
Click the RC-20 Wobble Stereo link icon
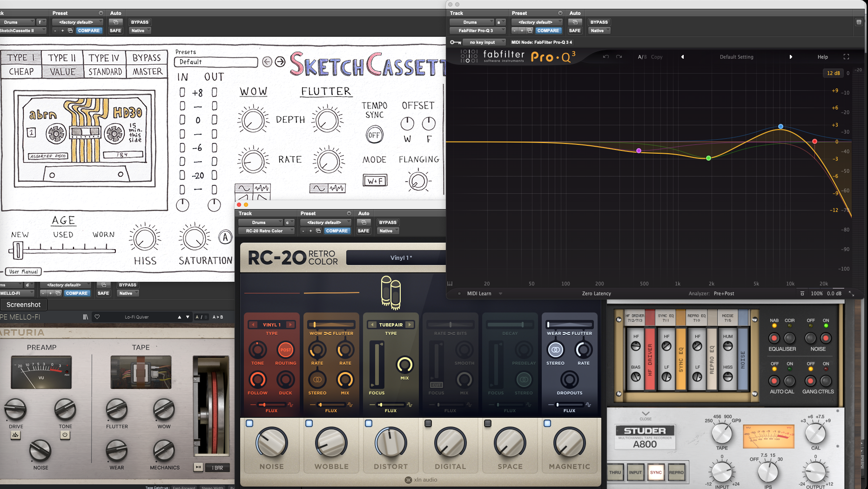(x=317, y=380)
